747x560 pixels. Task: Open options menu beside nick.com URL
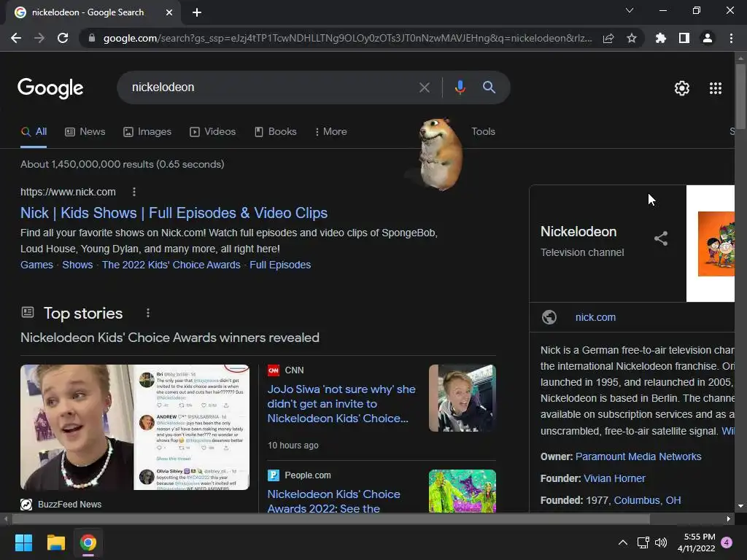tap(134, 192)
